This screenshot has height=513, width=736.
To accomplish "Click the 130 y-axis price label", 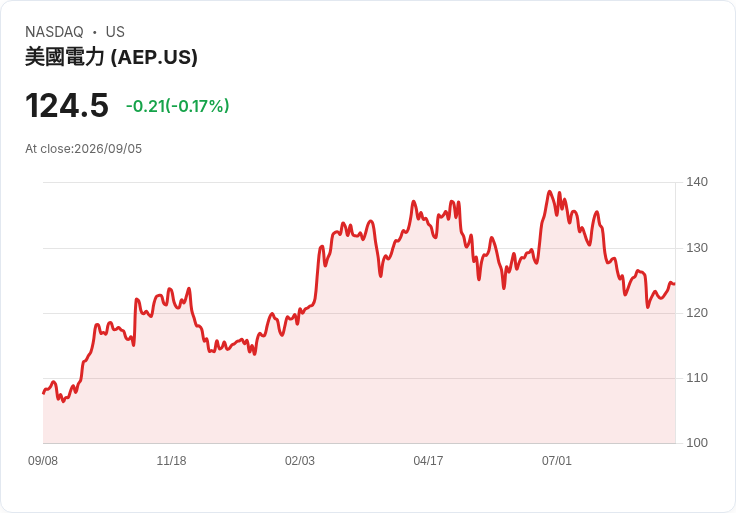I will coord(697,248).
